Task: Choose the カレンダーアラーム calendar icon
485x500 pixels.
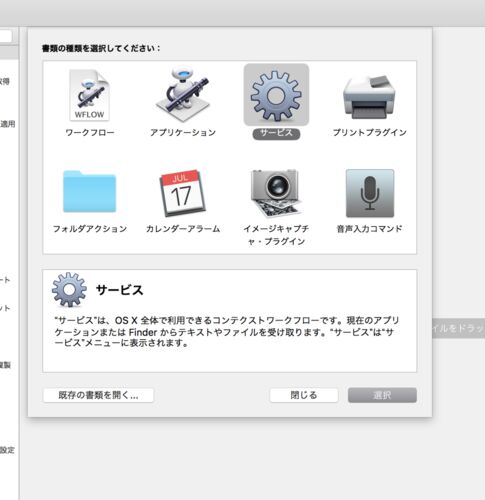Action: click(183, 193)
